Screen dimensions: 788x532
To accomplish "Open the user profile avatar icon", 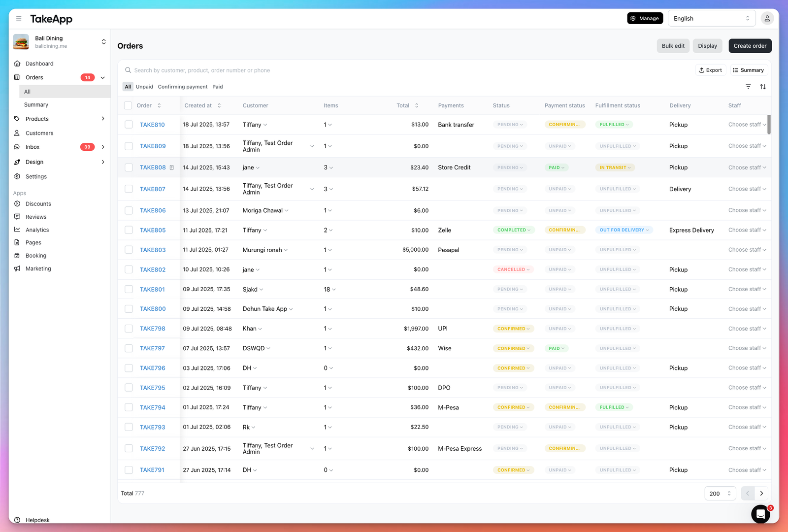I will (767, 19).
